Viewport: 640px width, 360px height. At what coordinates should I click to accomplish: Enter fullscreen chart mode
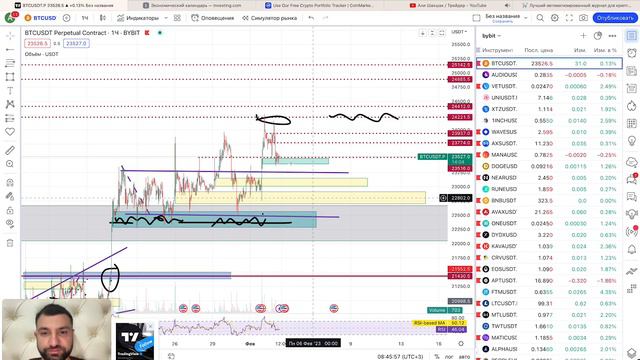(x=569, y=18)
